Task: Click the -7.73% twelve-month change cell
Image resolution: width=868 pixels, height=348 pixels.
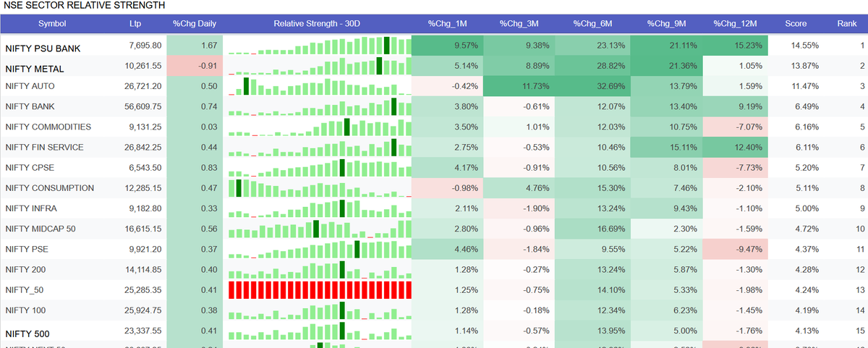Action: [735, 167]
